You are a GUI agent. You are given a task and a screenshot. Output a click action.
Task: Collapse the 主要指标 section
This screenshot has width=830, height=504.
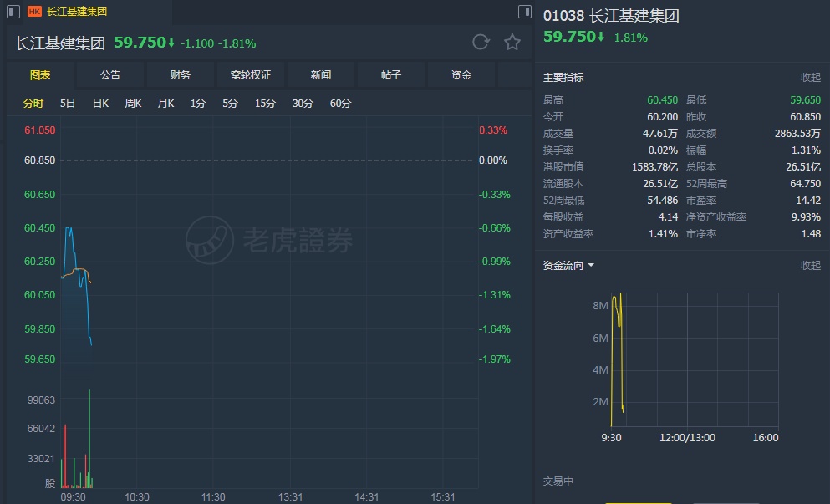pyautogui.click(x=810, y=78)
